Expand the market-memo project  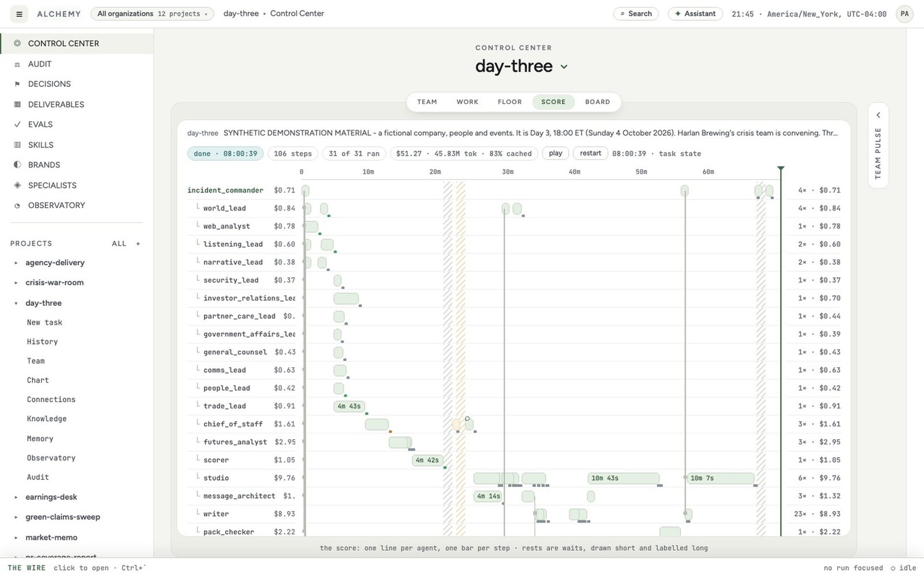pos(16,538)
